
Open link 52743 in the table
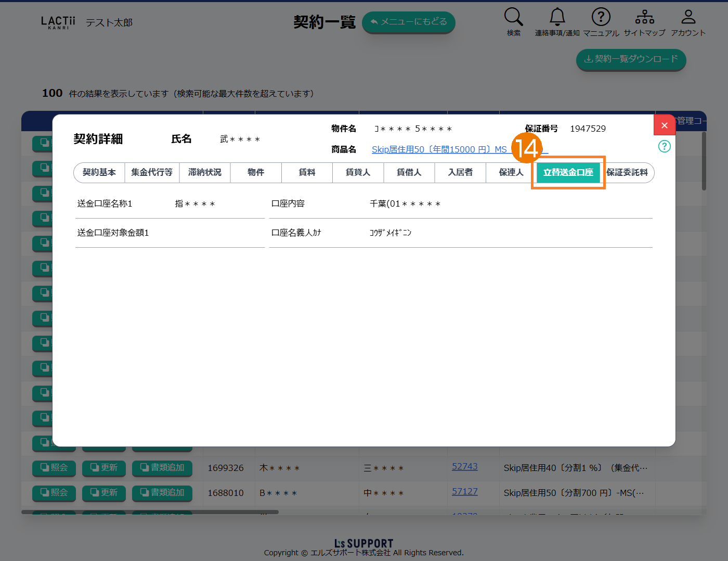tap(464, 467)
